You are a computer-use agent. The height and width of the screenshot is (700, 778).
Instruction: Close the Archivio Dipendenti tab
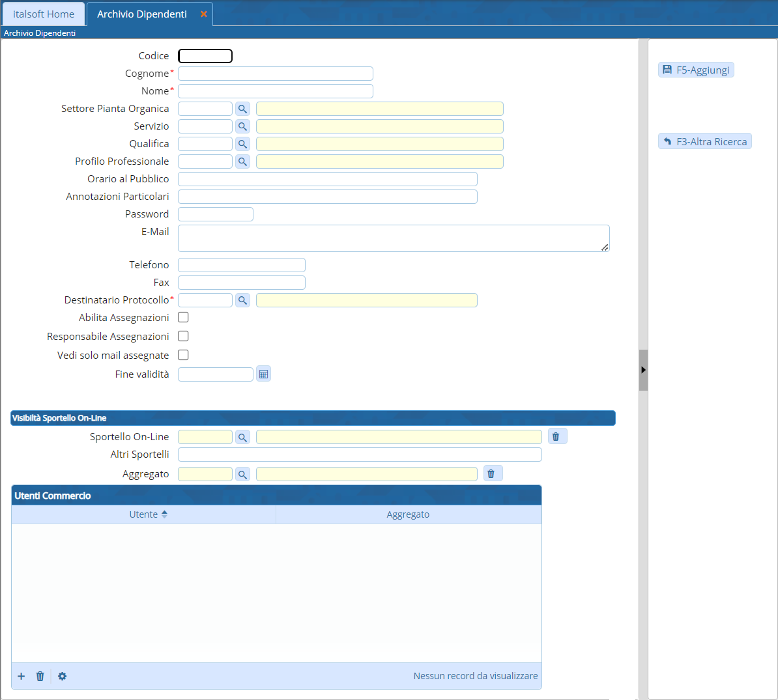pos(204,14)
